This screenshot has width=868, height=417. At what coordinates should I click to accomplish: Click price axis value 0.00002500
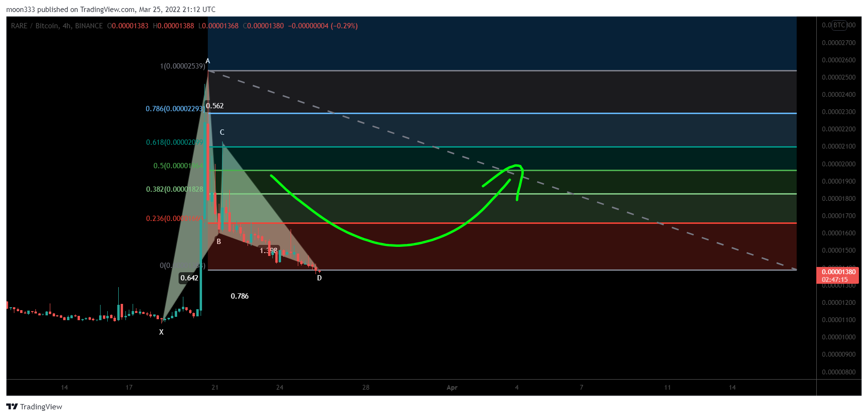(839, 77)
